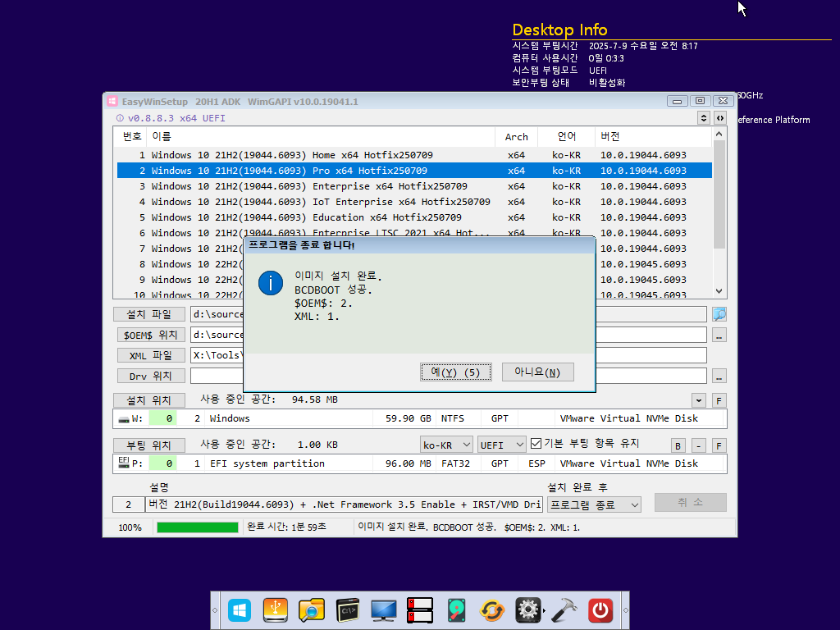Screen dimensions: 840x630
Task: Click the browse button for $OEM$ path
Action: [719, 335]
